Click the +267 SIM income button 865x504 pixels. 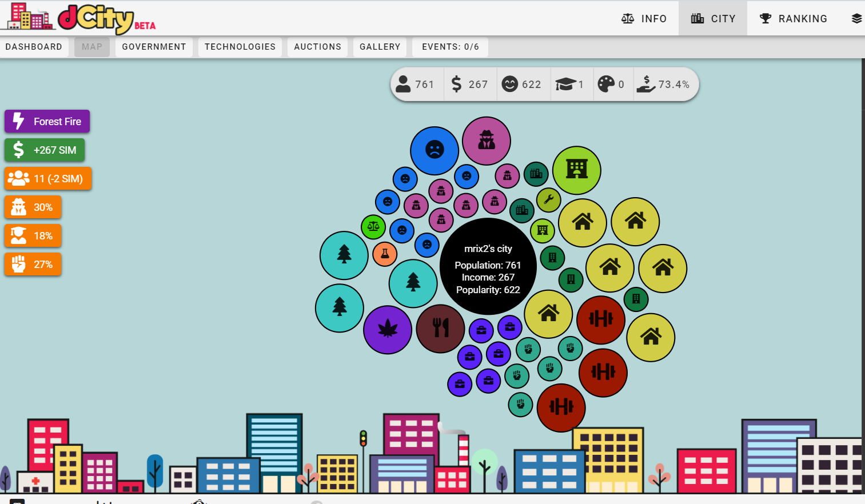45,150
